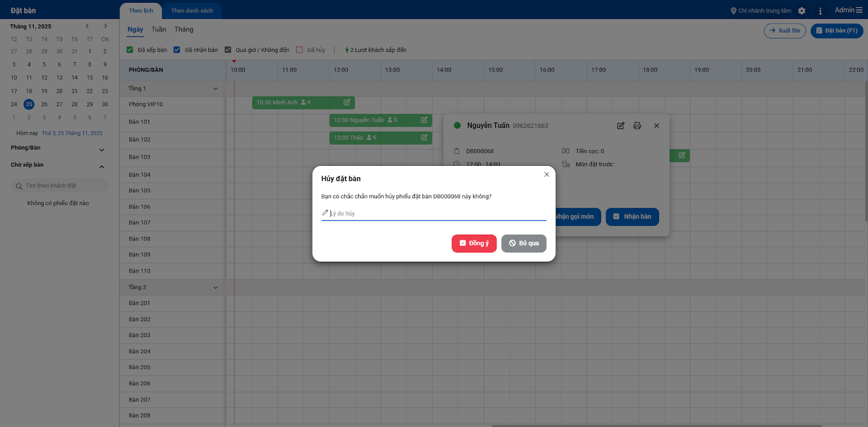Viewport: 868px width, 427px height.
Task: Click the Lý do hủy input field
Action: 434,214
